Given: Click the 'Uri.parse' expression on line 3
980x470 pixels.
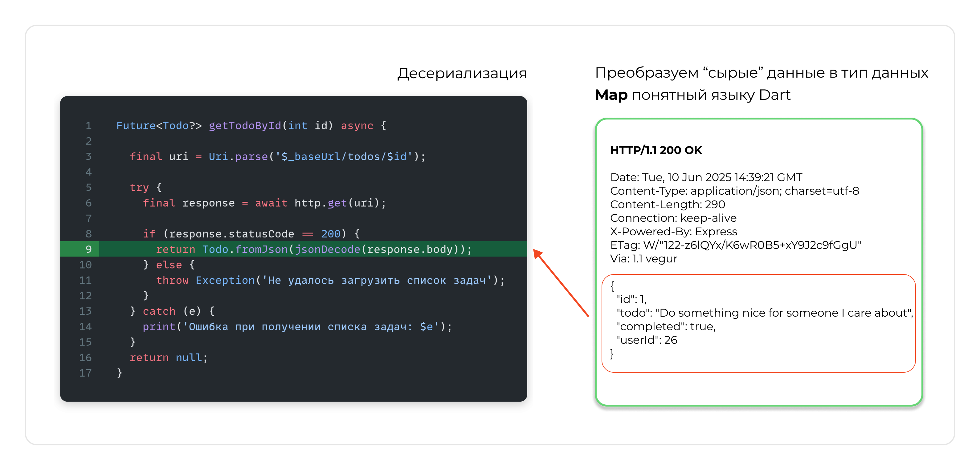Looking at the screenshot, I should click(238, 156).
